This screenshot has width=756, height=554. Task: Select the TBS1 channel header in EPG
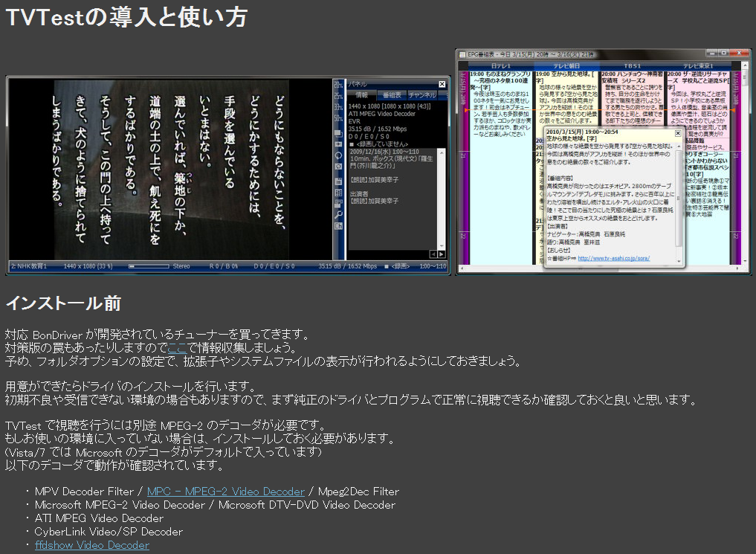tap(632, 65)
